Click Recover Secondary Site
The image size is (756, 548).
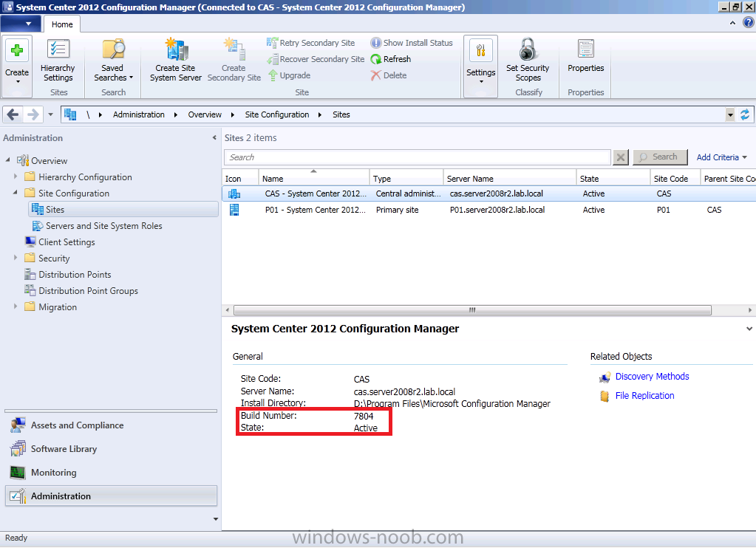316,59
